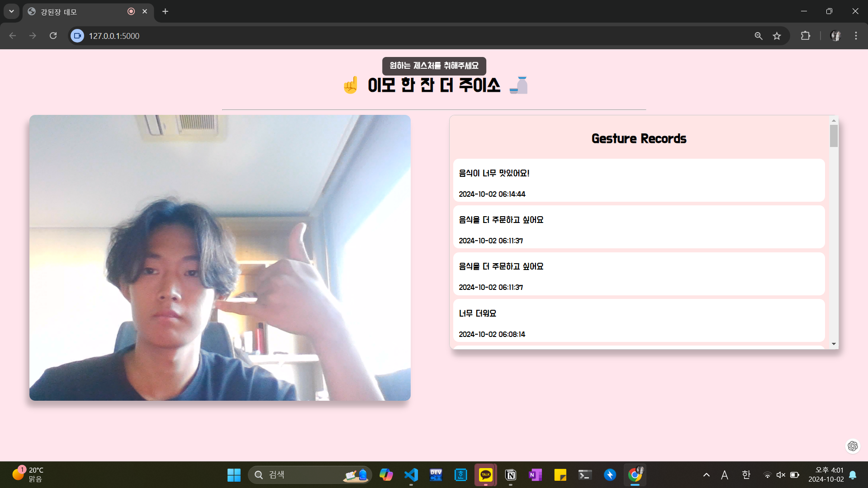
Task: Open the ChatGPT floating icon
Action: (853, 446)
